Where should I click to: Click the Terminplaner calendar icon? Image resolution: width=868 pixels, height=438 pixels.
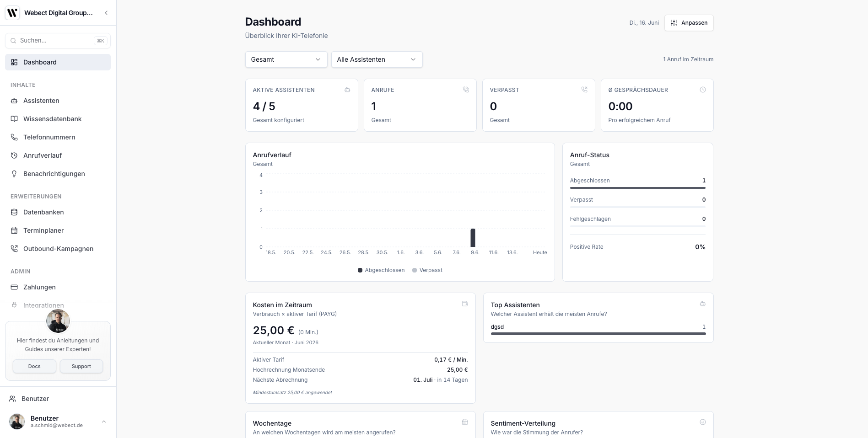tap(14, 230)
